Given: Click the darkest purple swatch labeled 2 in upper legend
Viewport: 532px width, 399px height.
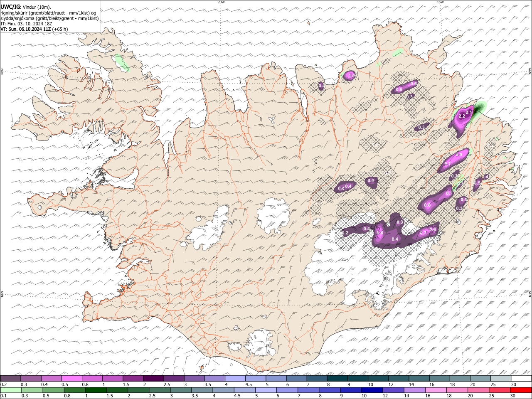Looking at the screenshot, I should pos(153,379).
